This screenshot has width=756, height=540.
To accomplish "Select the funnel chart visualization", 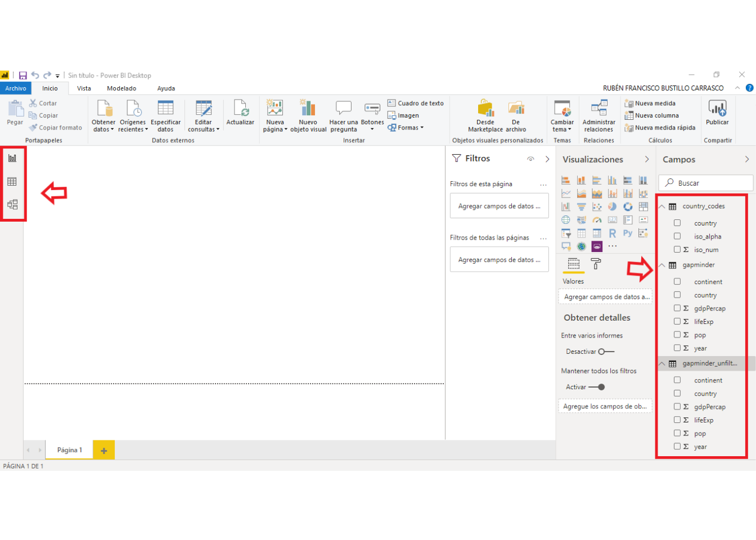I will (582, 206).
